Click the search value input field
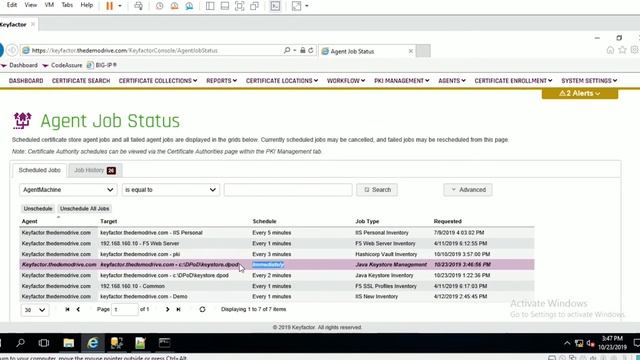 (x=288, y=190)
